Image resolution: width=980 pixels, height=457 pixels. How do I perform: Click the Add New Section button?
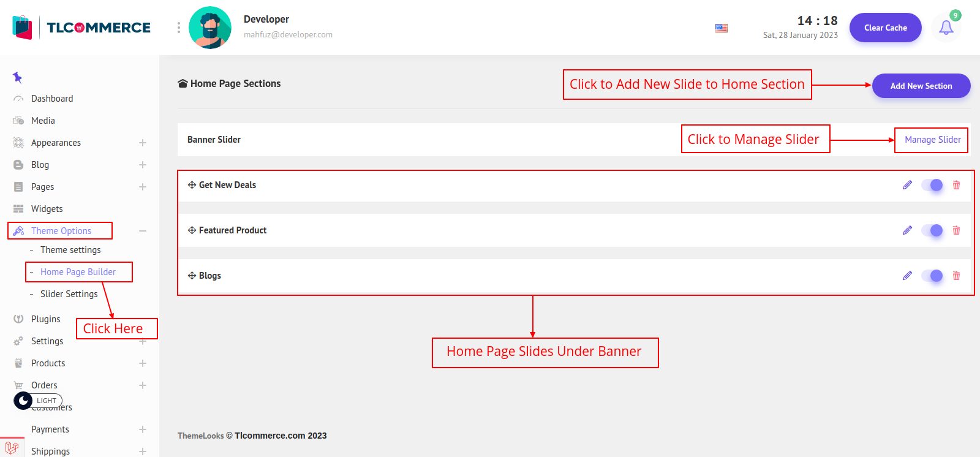click(x=921, y=86)
